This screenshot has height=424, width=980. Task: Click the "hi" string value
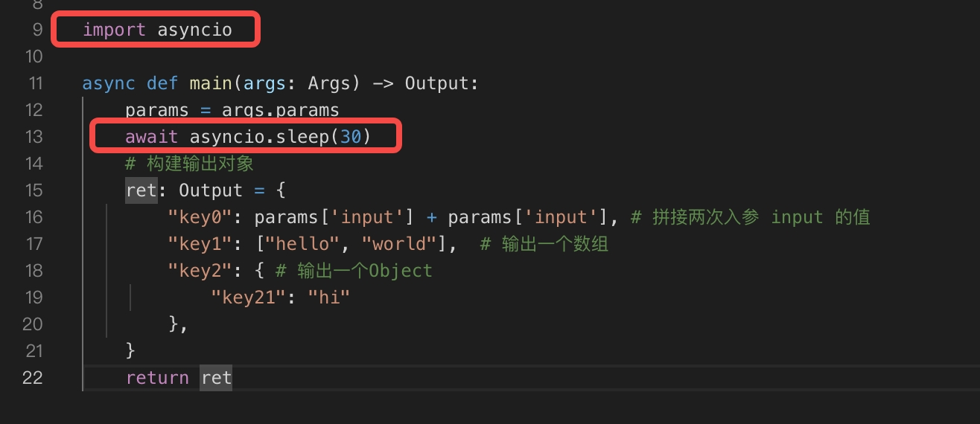click(329, 298)
